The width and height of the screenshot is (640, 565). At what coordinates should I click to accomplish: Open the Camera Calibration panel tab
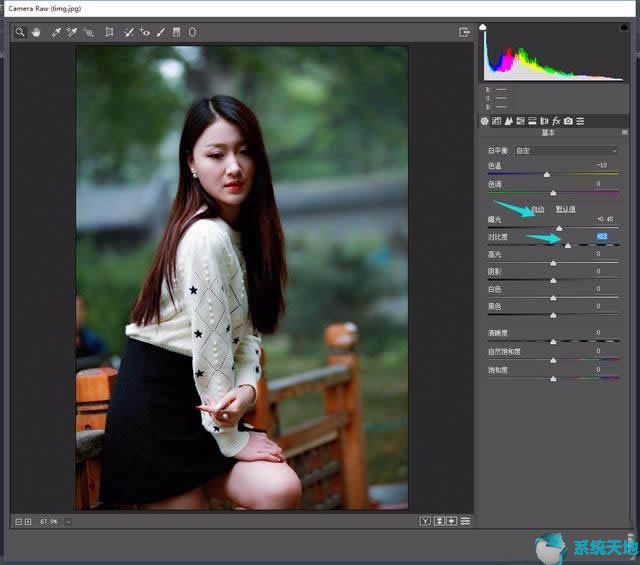(x=568, y=121)
